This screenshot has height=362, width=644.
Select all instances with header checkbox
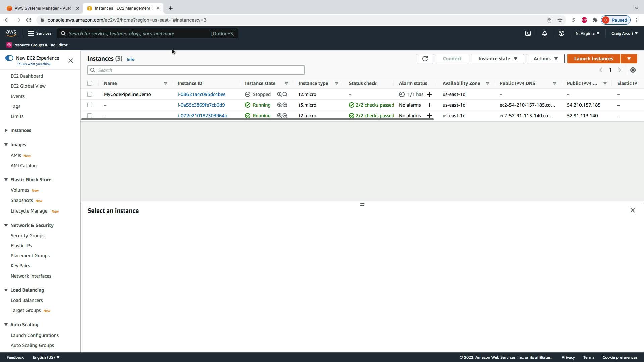point(90,83)
